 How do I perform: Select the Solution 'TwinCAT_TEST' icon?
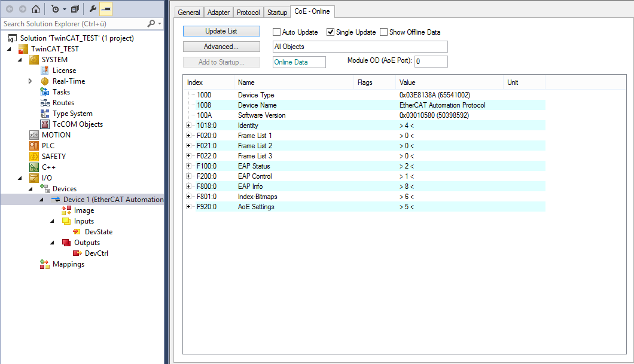pyautogui.click(x=13, y=38)
